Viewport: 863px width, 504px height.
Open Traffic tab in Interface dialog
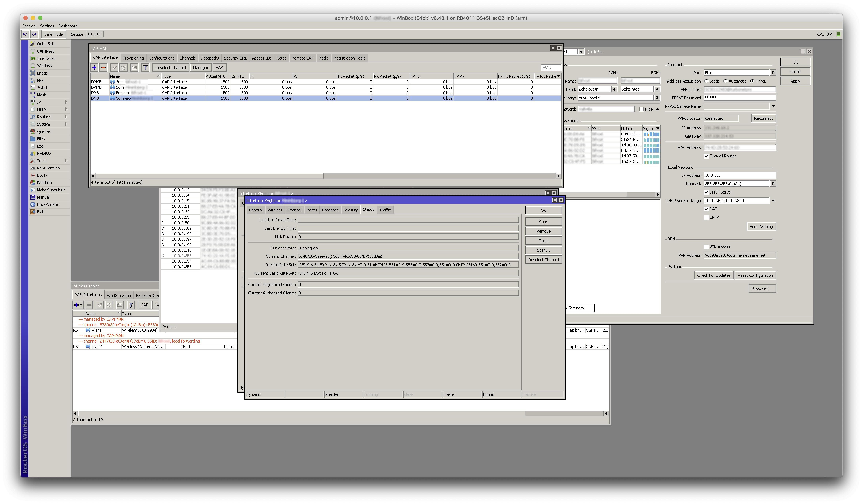point(385,210)
